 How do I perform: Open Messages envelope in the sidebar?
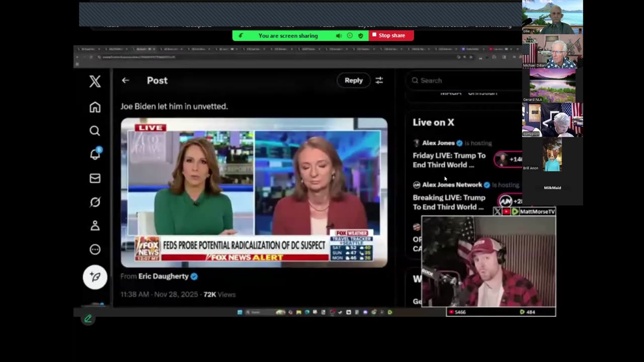95,178
